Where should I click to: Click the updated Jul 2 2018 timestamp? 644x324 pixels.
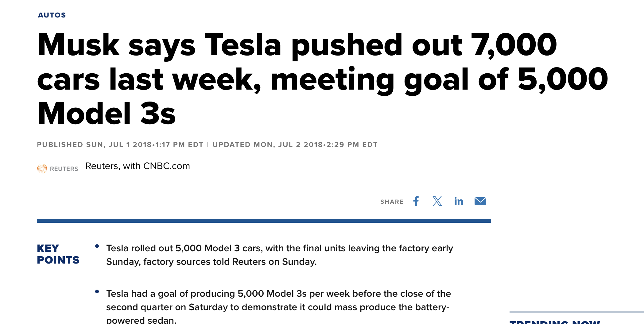295,145
